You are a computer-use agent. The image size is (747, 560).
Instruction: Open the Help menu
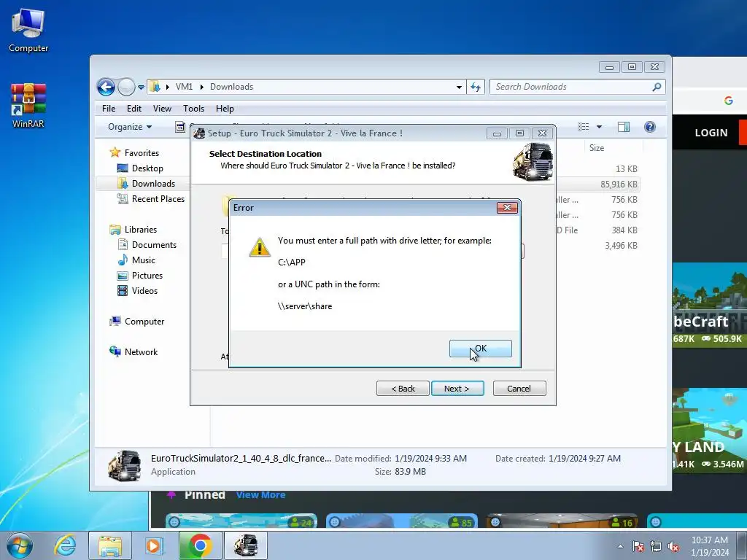pyautogui.click(x=225, y=109)
